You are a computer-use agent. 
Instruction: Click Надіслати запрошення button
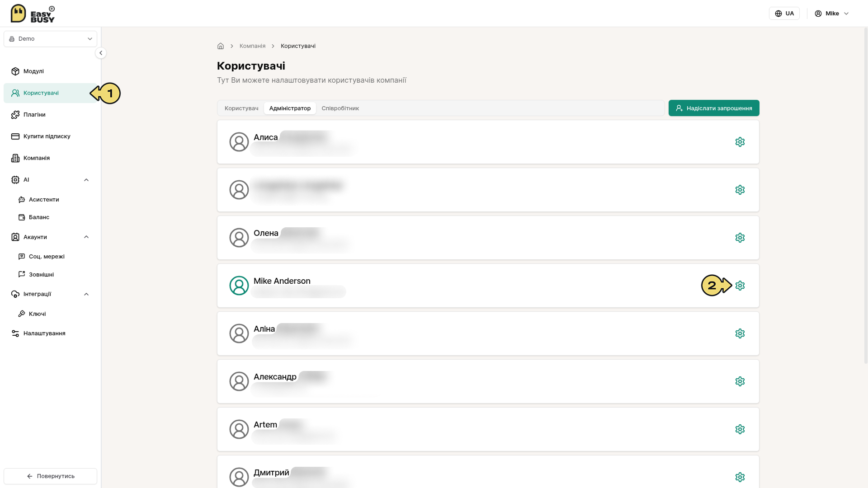point(714,108)
